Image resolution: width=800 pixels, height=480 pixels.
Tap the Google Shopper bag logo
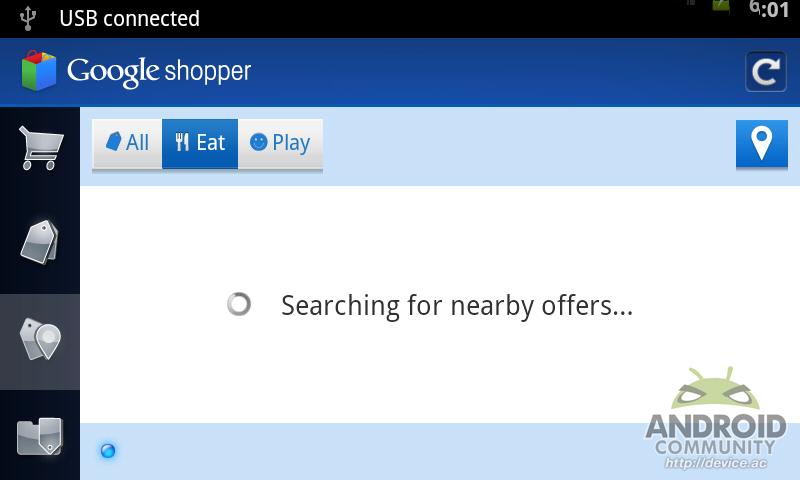tap(39, 71)
